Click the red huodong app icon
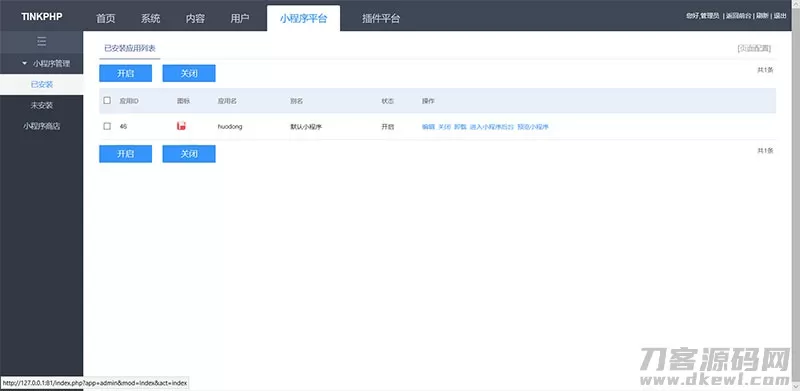The image size is (800, 391). (x=181, y=126)
